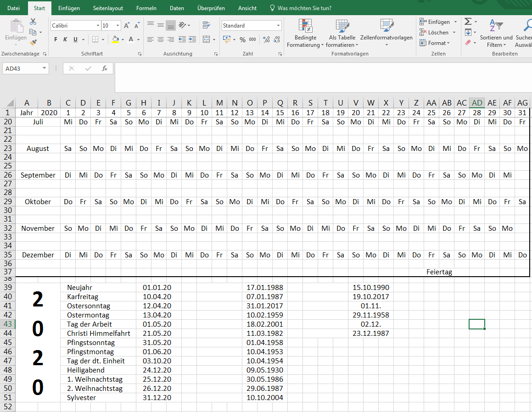Select the cell containing 'Feiertag'
Viewport: 532px width, 412px height.
pos(439,272)
